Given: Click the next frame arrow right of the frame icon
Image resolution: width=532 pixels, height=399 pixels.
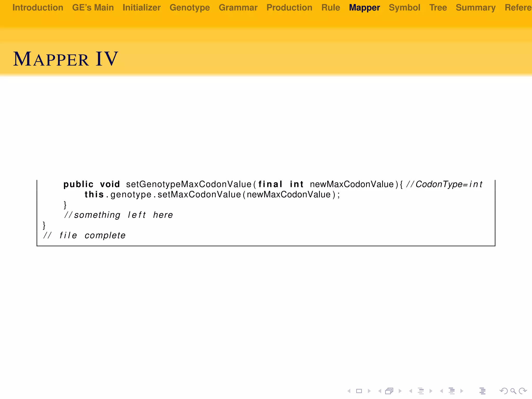Looking at the screenshot, I should [x=400, y=391].
